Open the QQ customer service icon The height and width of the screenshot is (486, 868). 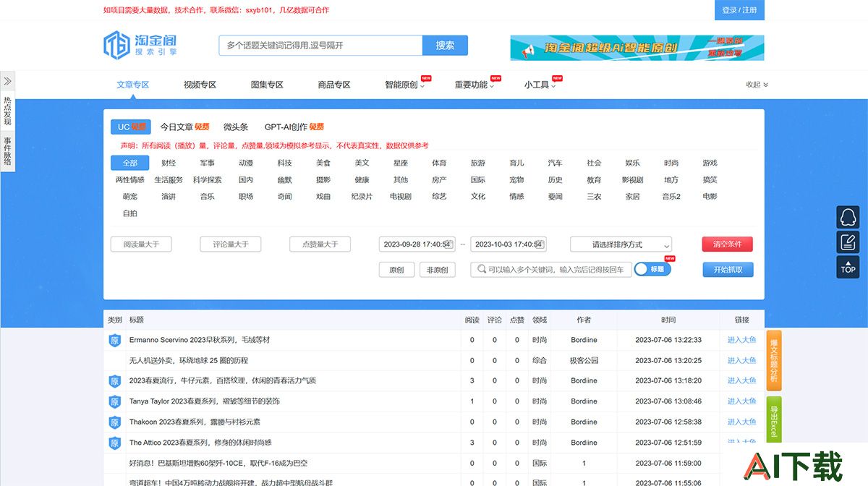pyautogui.click(x=848, y=217)
